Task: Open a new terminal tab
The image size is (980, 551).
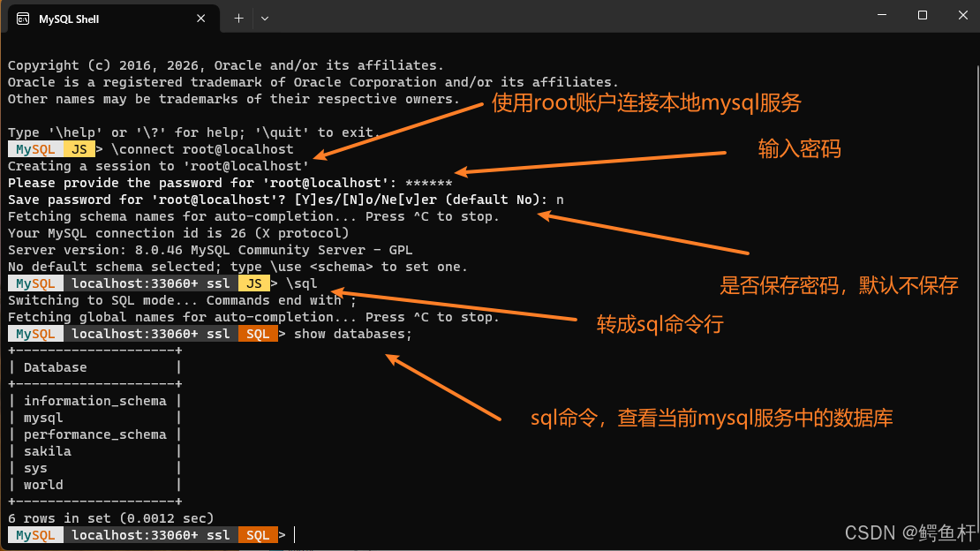Action: click(x=238, y=19)
